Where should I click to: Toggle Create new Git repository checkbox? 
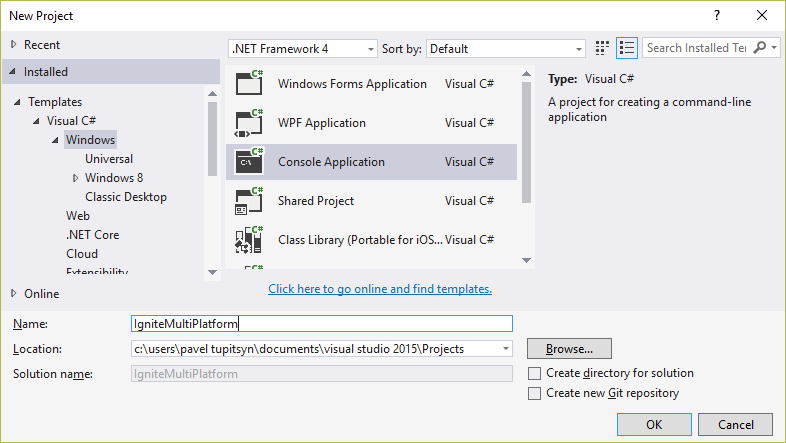pos(534,393)
